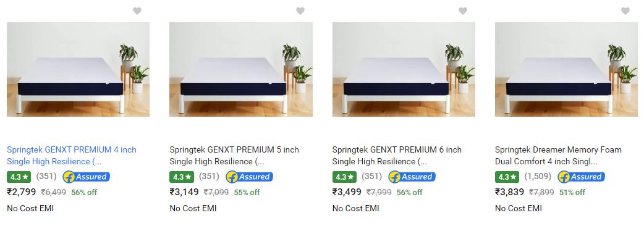Add GENXT PREMIUM 6 inch mattress to wishlist

(463, 11)
